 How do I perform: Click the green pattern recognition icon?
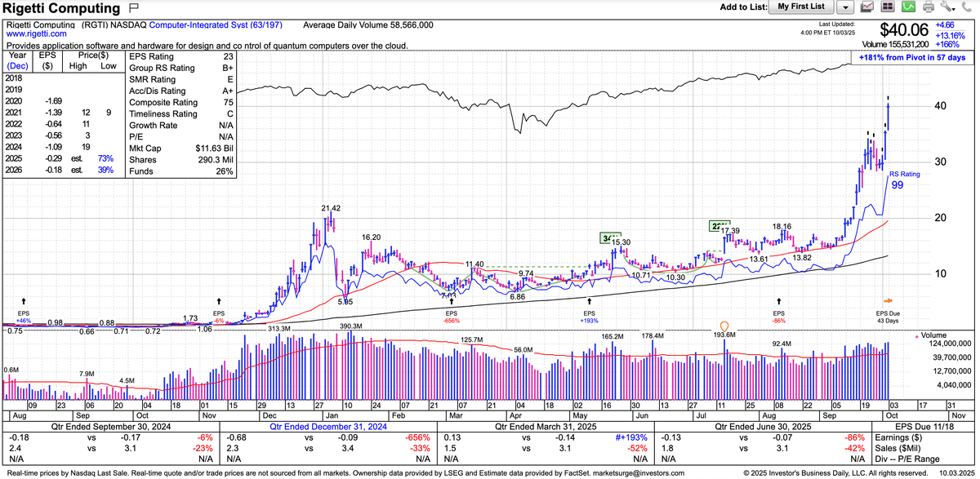[908, 7]
